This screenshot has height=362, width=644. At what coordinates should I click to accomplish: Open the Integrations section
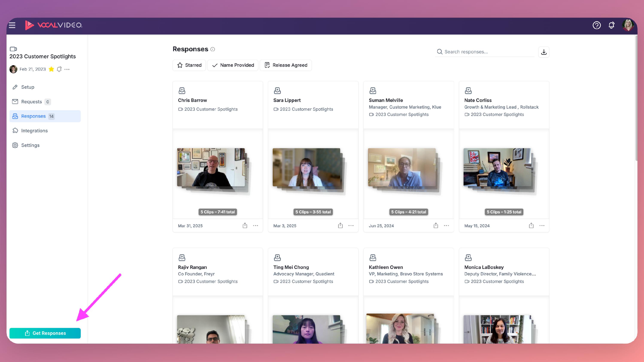point(34,131)
